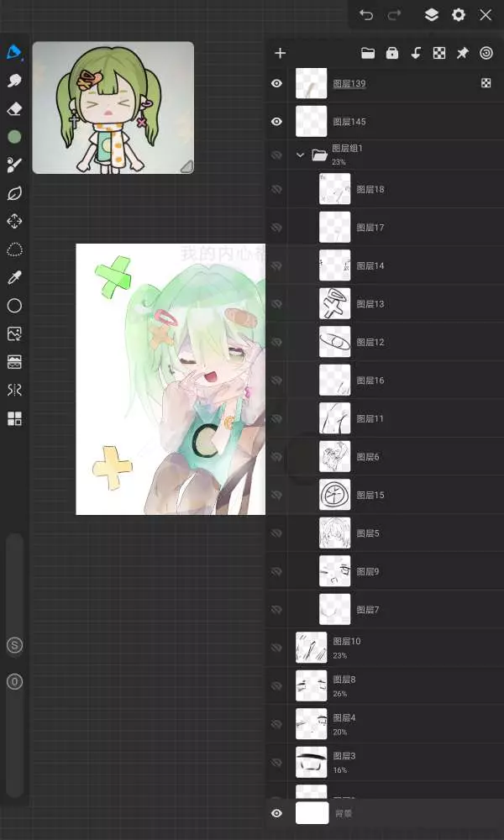The height and width of the screenshot is (840, 504).
Task: Select the leaf-shaped liquify tool
Action: 14,193
